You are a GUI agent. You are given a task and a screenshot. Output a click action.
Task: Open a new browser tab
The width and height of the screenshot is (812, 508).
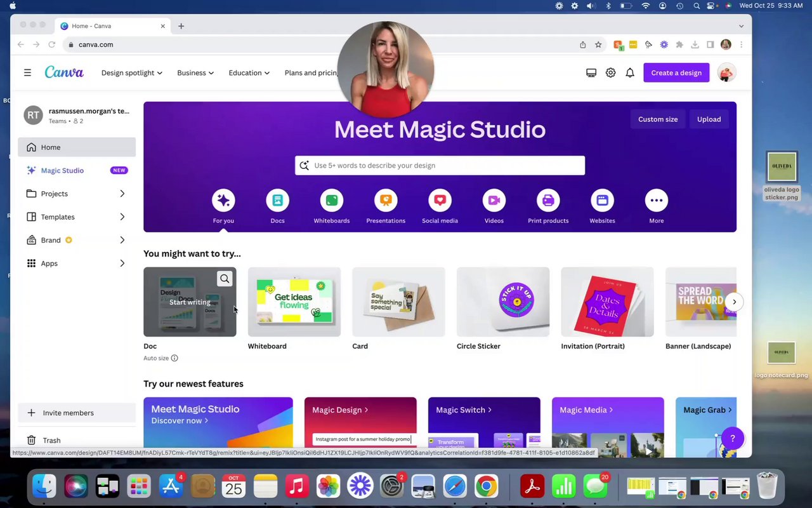click(x=181, y=26)
